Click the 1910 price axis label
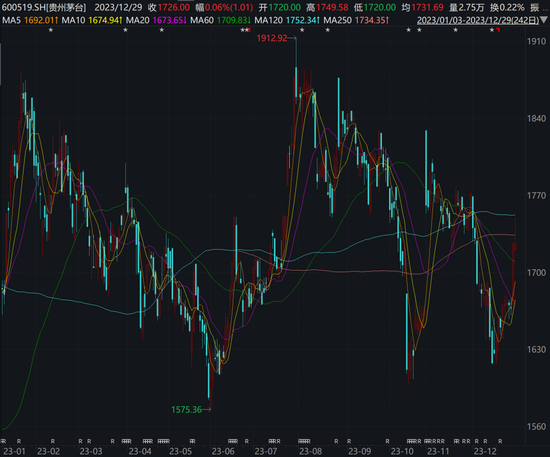Screen dimensions: 550x457 point(536,41)
